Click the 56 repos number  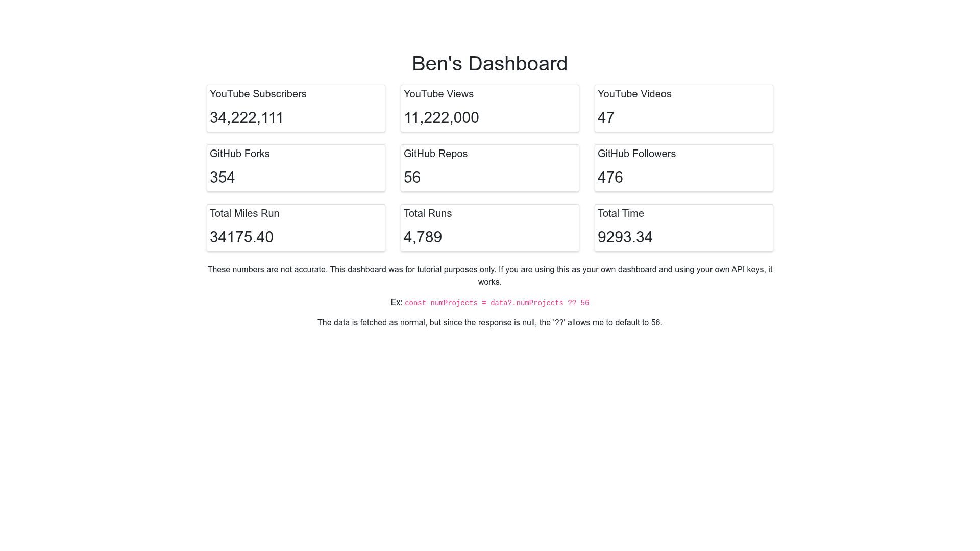pyautogui.click(x=412, y=178)
